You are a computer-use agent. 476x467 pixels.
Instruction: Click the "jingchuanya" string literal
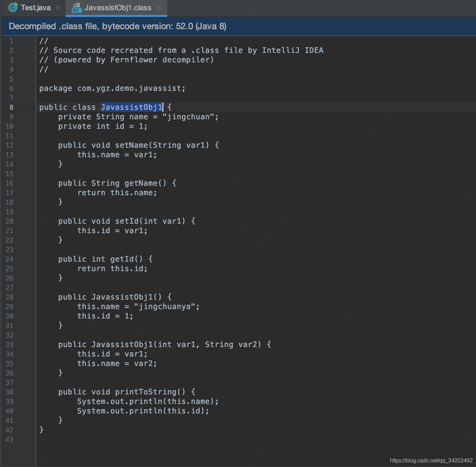165,307
